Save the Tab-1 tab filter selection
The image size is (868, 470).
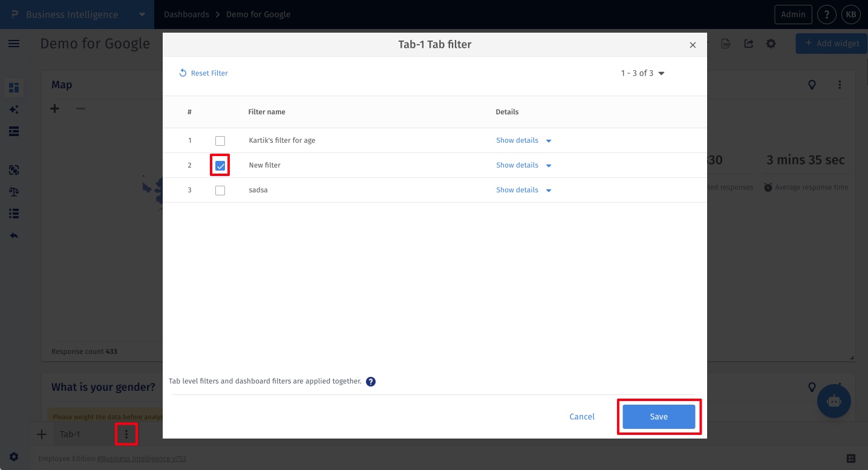point(659,416)
